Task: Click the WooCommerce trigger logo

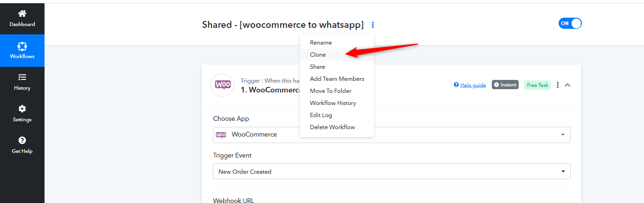Action: [x=222, y=85]
